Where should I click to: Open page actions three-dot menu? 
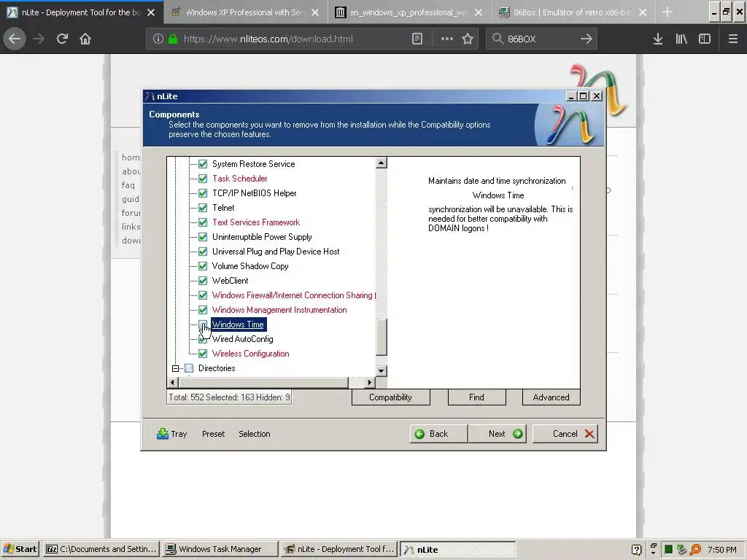447,39
